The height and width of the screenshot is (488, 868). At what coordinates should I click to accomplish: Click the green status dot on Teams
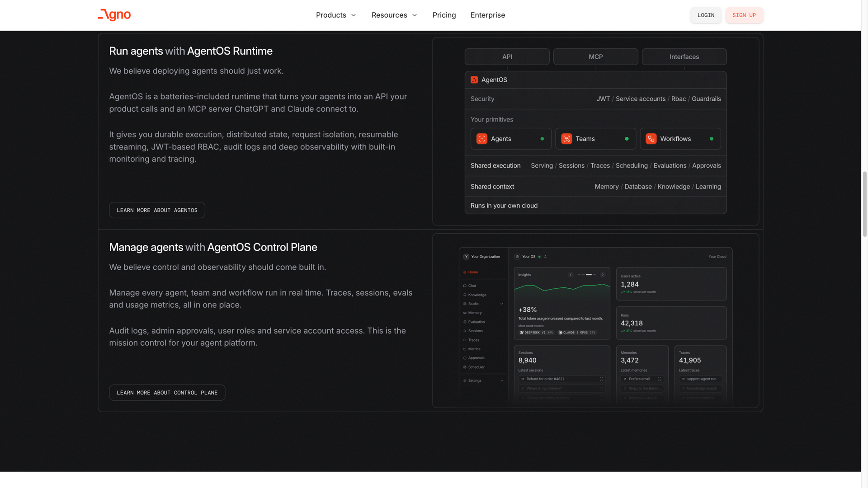click(x=627, y=139)
